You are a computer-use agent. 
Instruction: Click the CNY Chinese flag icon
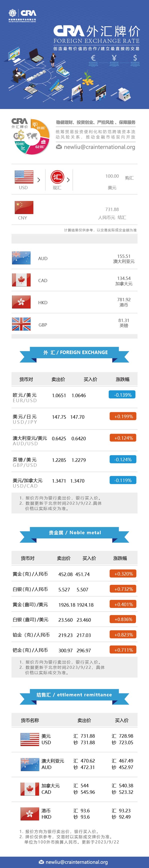tap(24, 207)
